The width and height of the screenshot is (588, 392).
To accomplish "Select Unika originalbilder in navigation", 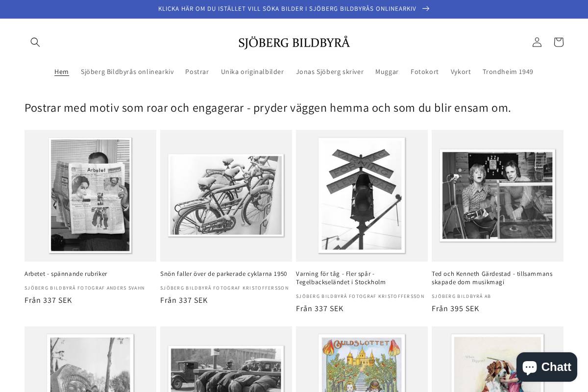I will point(252,72).
